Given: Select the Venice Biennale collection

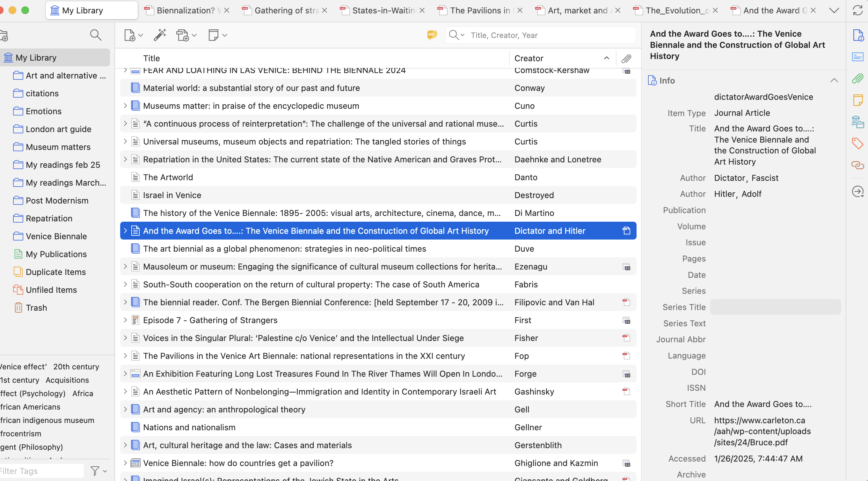Looking at the screenshot, I should pyautogui.click(x=56, y=236).
